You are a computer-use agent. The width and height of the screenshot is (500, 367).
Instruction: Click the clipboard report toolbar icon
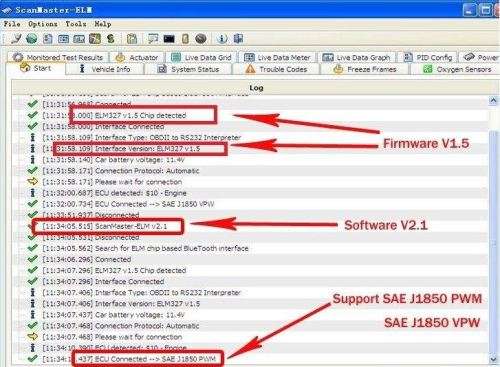coord(132,39)
